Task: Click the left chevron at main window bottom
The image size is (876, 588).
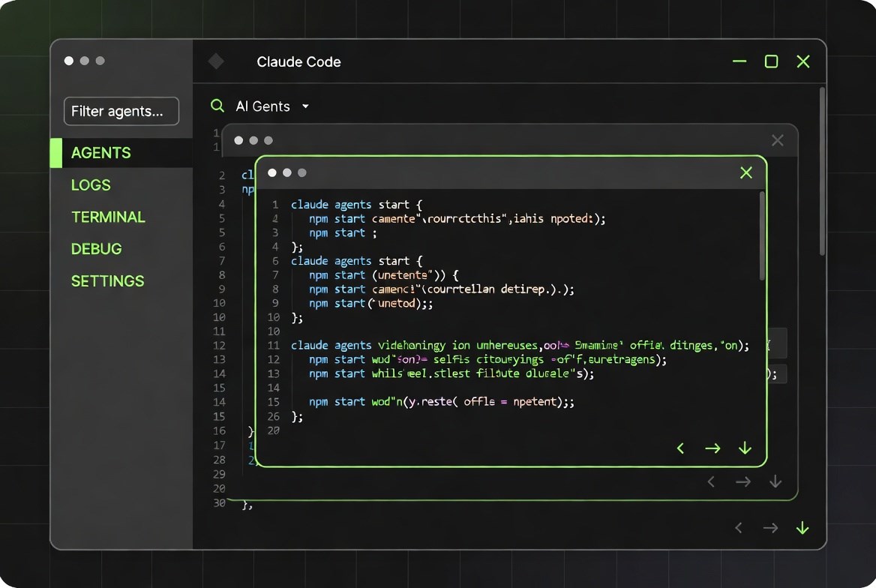Action: [739, 528]
